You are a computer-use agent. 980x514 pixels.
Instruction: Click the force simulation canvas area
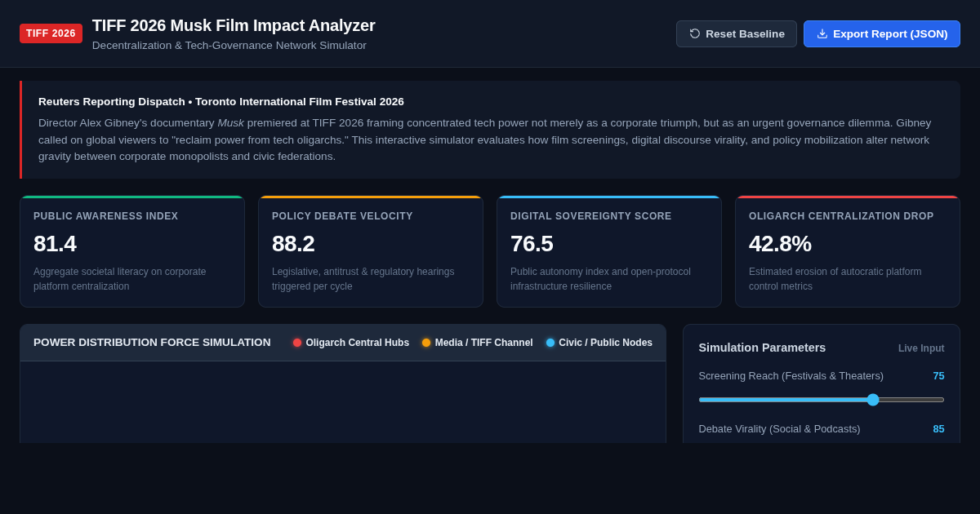coord(343,402)
